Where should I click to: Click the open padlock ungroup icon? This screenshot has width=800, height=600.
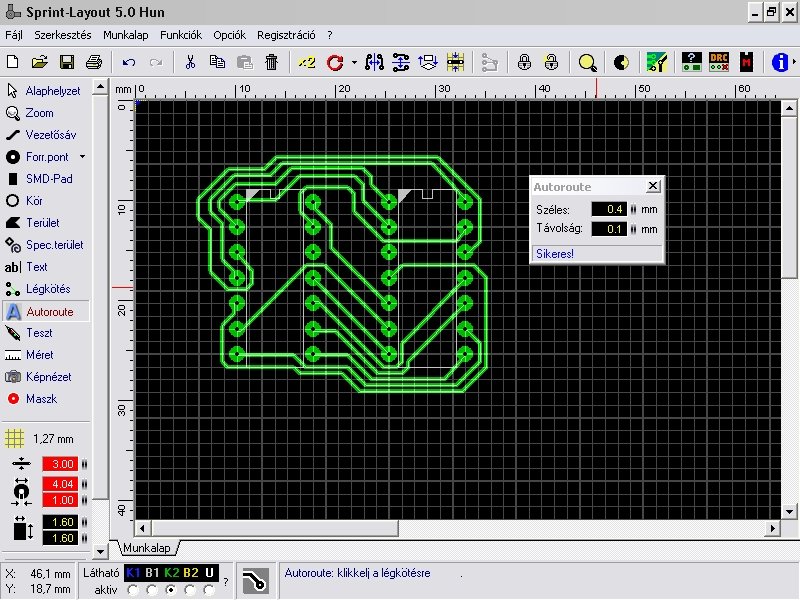(551, 62)
